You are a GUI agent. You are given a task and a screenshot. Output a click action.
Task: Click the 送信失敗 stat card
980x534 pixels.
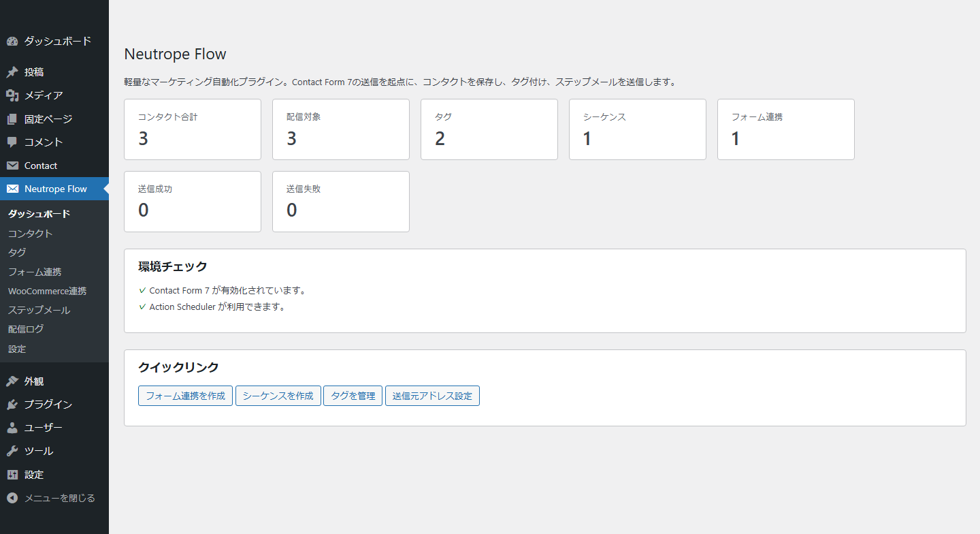click(341, 202)
